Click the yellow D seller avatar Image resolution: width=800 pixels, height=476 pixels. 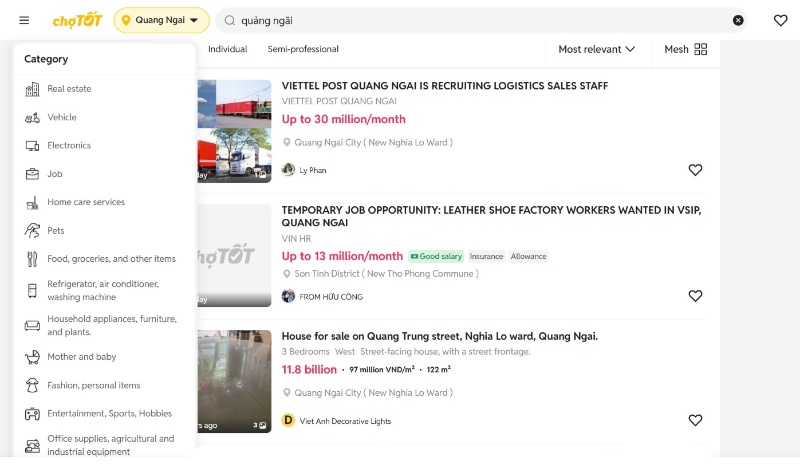tap(288, 420)
